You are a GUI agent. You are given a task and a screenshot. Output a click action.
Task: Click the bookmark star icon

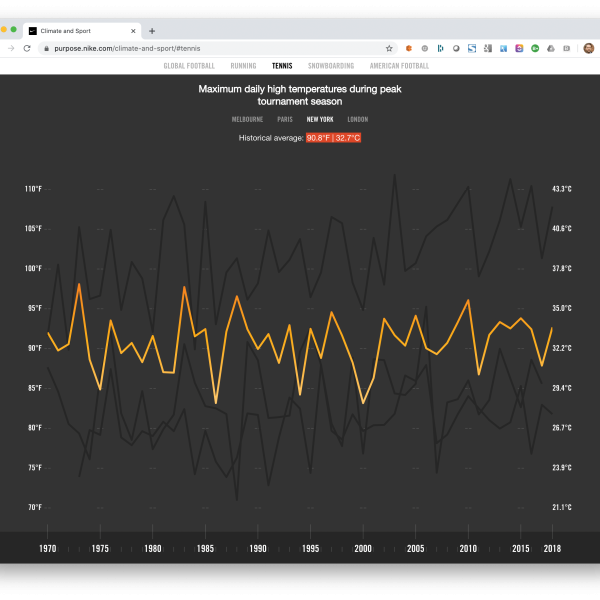[x=389, y=48]
